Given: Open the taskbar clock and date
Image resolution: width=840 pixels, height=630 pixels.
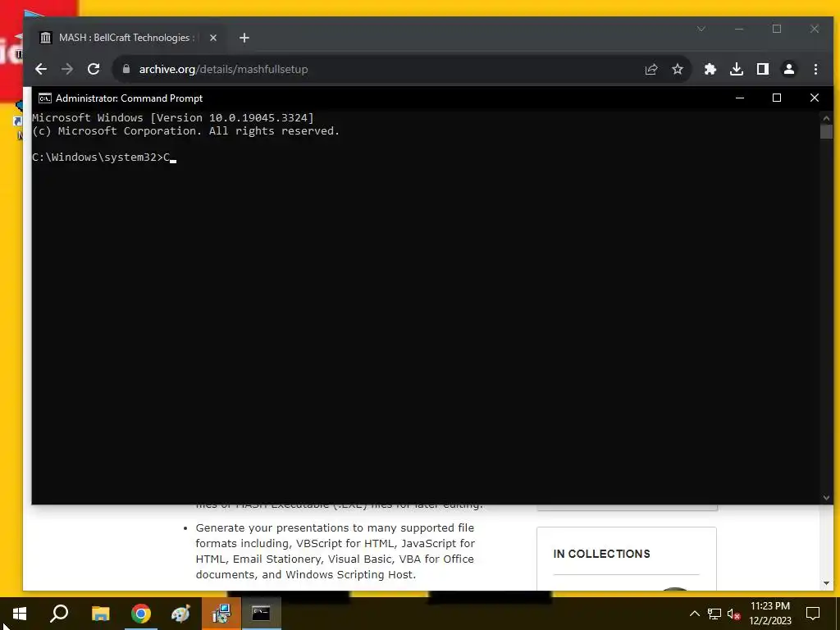Looking at the screenshot, I should 770,614.
